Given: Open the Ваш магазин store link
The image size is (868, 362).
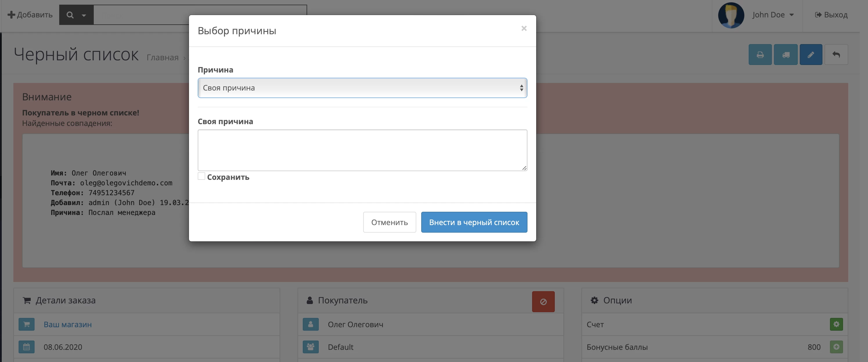Looking at the screenshot, I should pos(68,324).
